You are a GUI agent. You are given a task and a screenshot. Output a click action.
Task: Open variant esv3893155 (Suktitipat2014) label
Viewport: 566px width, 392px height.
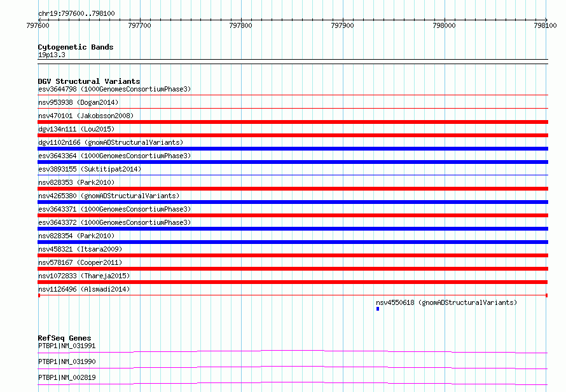click(x=90, y=169)
